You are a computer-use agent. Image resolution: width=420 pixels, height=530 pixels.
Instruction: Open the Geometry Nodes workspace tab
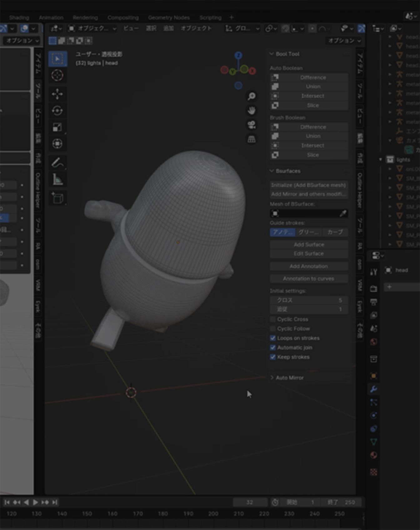point(169,18)
